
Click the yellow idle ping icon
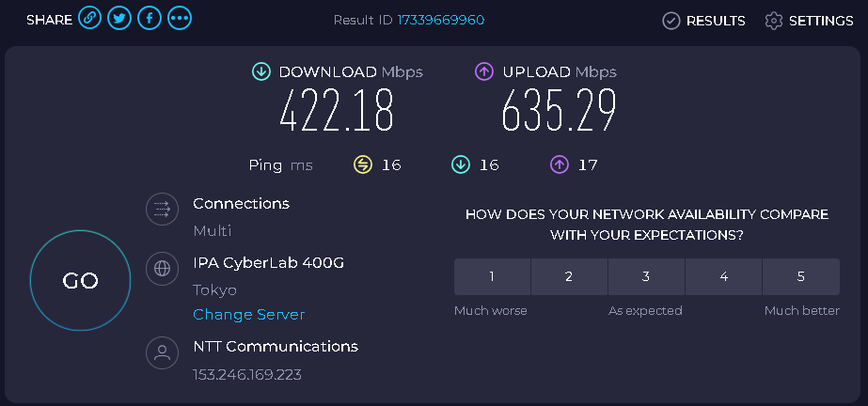point(363,164)
